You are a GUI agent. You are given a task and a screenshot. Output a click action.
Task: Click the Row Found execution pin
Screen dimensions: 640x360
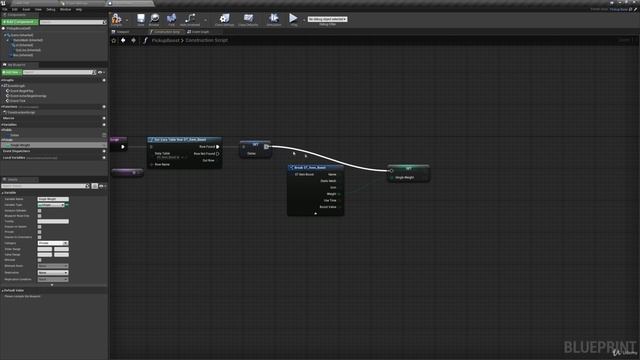point(218,147)
